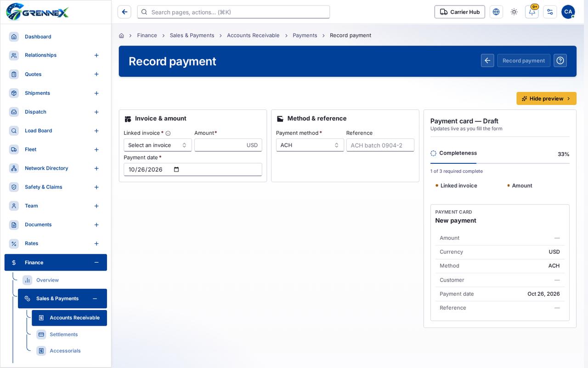The width and height of the screenshot is (588, 368).
Task: Focus the search pages field
Action: click(x=233, y=12)
